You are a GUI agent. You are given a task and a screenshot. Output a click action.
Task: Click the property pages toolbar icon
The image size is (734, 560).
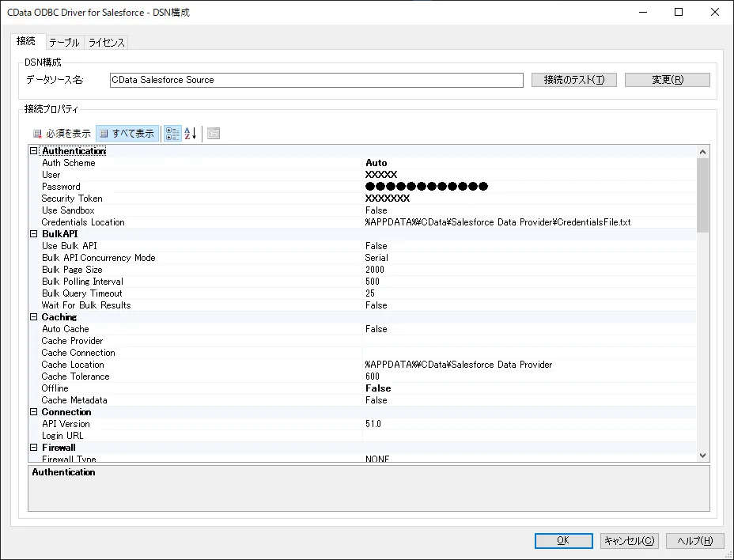click(214, 134)
